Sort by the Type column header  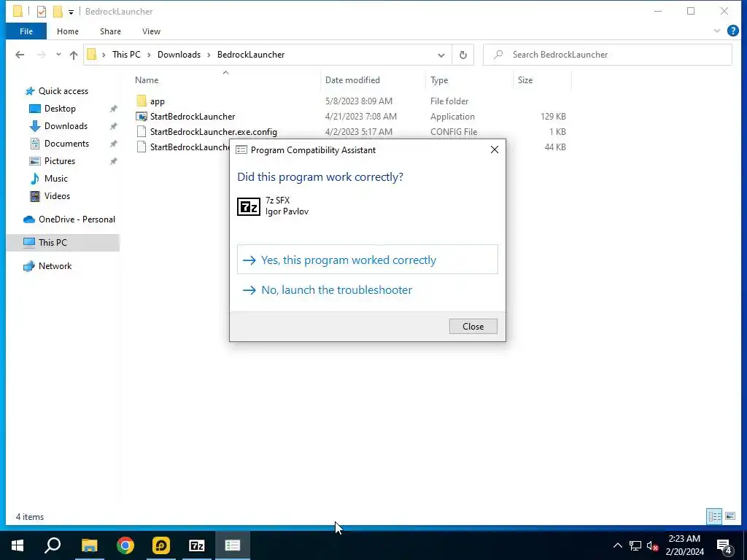pos(439,80)
